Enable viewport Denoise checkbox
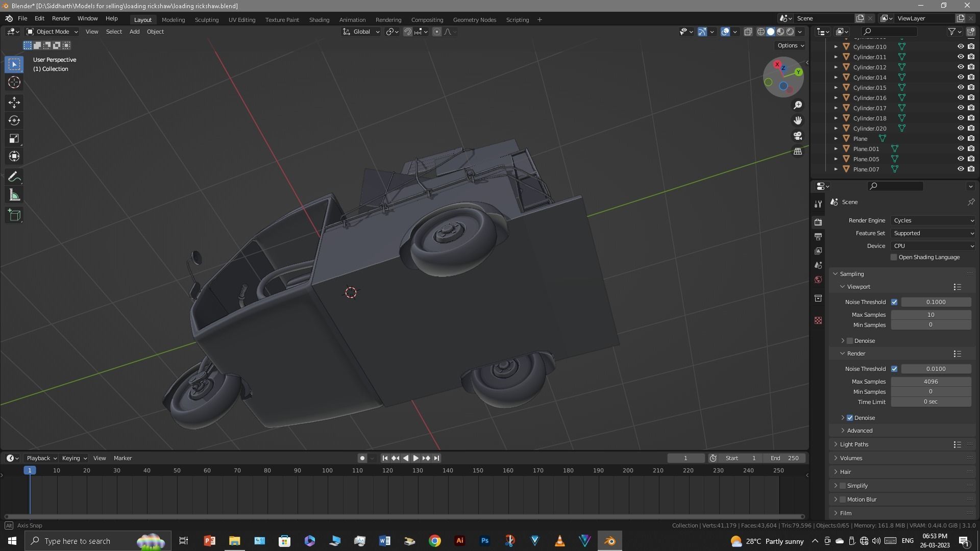This screenshot has width=980, height=551. coord(850,341)
